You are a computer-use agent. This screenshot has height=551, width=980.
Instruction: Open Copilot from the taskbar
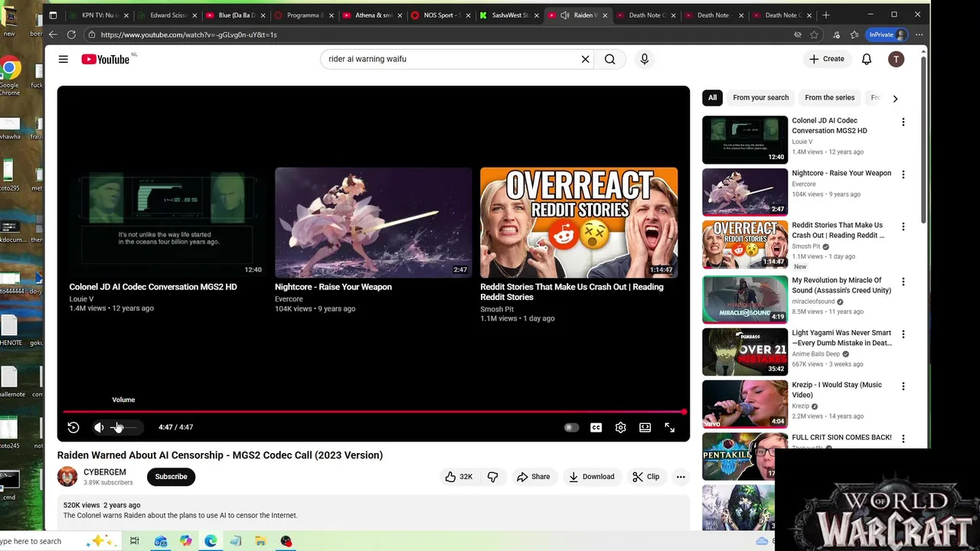coord(185,542)
